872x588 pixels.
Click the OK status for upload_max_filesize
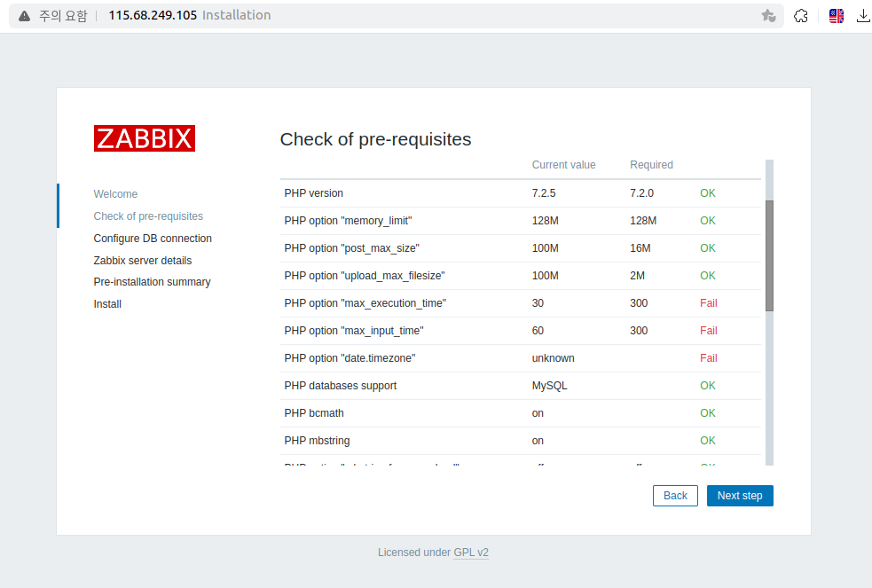point(708,276)
